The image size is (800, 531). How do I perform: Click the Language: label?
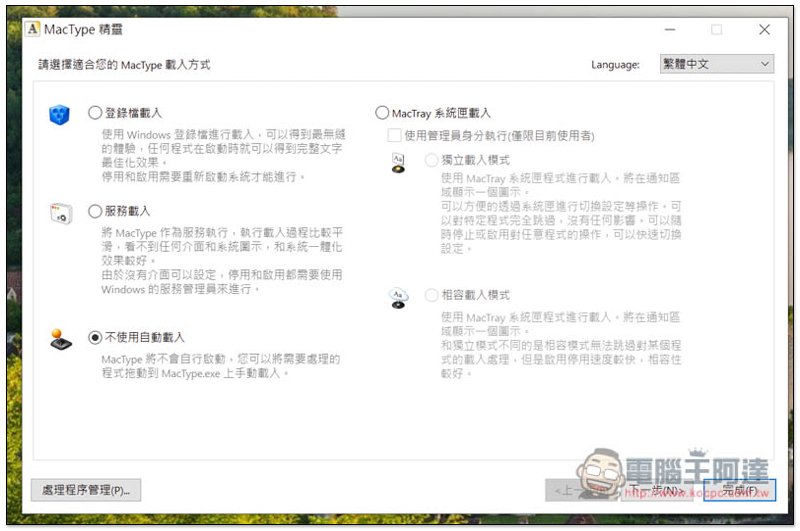tap(615, 65)
